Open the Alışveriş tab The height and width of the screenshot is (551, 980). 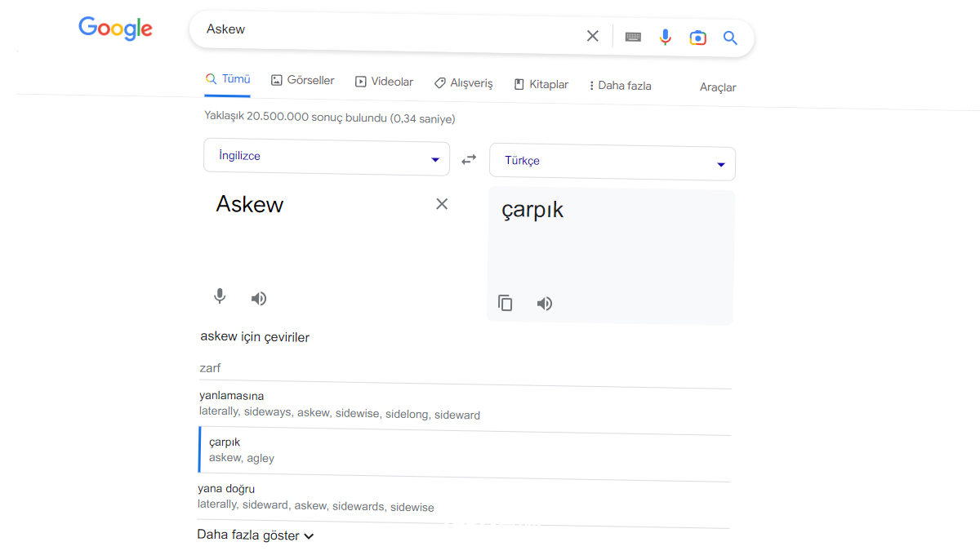coord(463,83)
